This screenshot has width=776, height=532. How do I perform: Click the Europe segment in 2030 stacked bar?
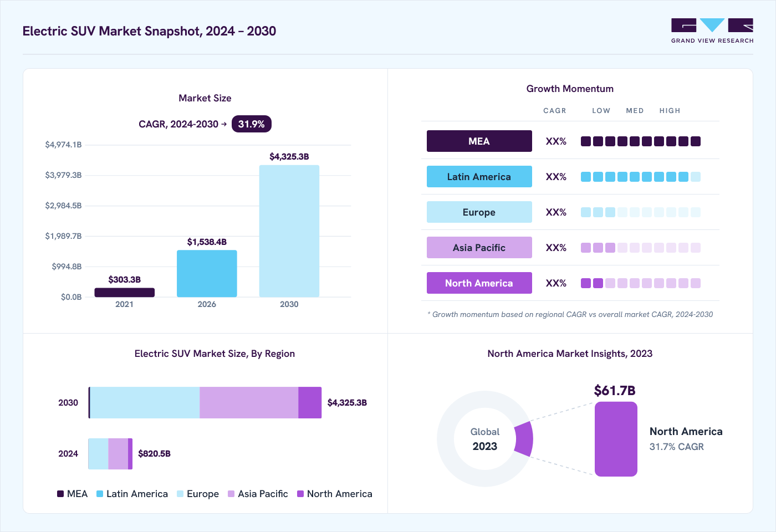145,403
